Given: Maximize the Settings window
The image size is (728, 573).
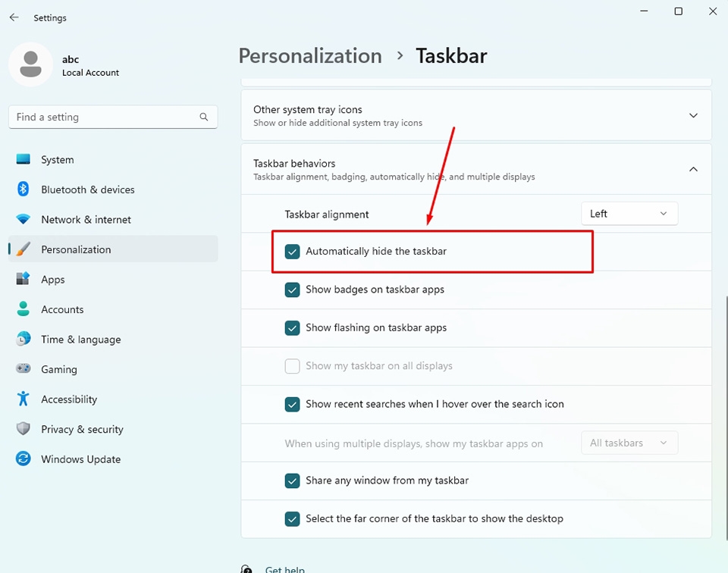Looking at the screenshot, I should tap(678, 11).
